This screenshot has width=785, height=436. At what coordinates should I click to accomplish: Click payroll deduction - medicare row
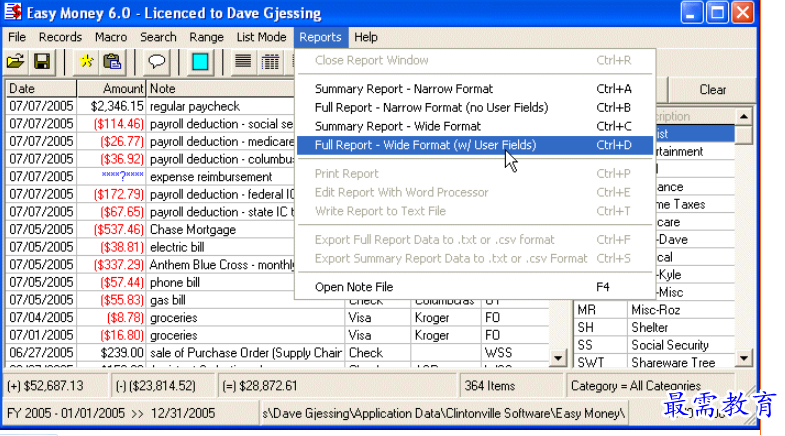pyautogui.click(x=150, y=142)
